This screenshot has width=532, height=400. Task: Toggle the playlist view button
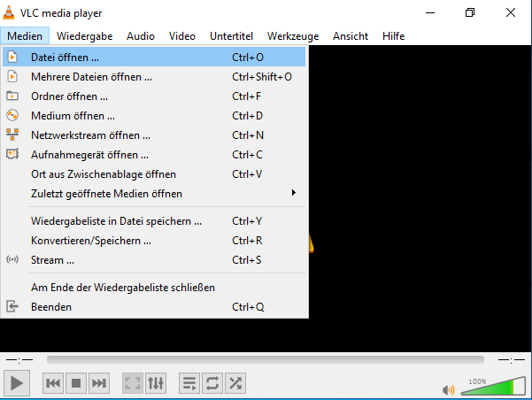[x=189, y=383]
